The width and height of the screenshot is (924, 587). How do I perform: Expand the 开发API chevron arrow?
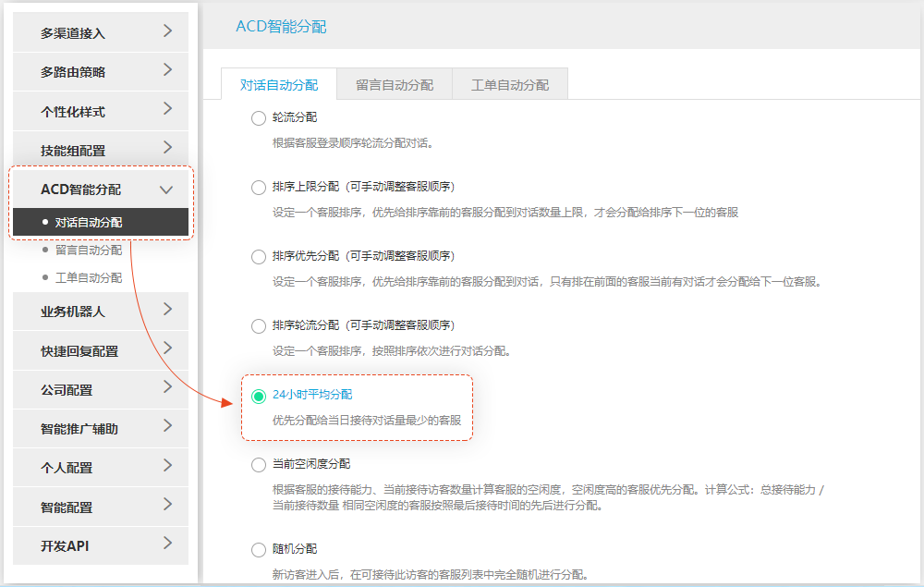[167, 543]
